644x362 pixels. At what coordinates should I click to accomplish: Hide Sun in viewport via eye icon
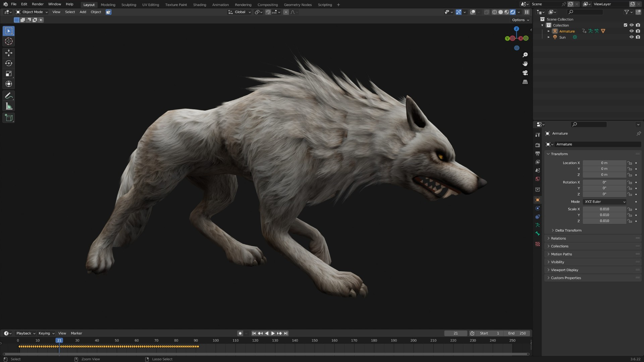point(631,37)
